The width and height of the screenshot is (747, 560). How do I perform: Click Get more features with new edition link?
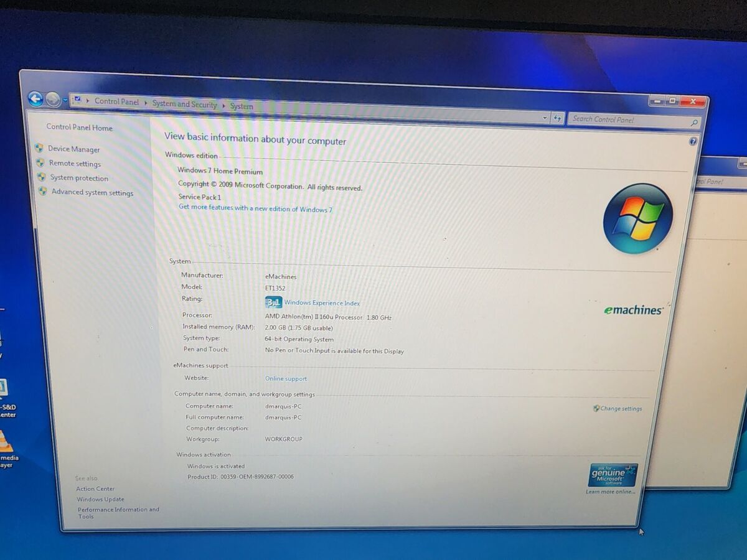(x=255, y=208)
